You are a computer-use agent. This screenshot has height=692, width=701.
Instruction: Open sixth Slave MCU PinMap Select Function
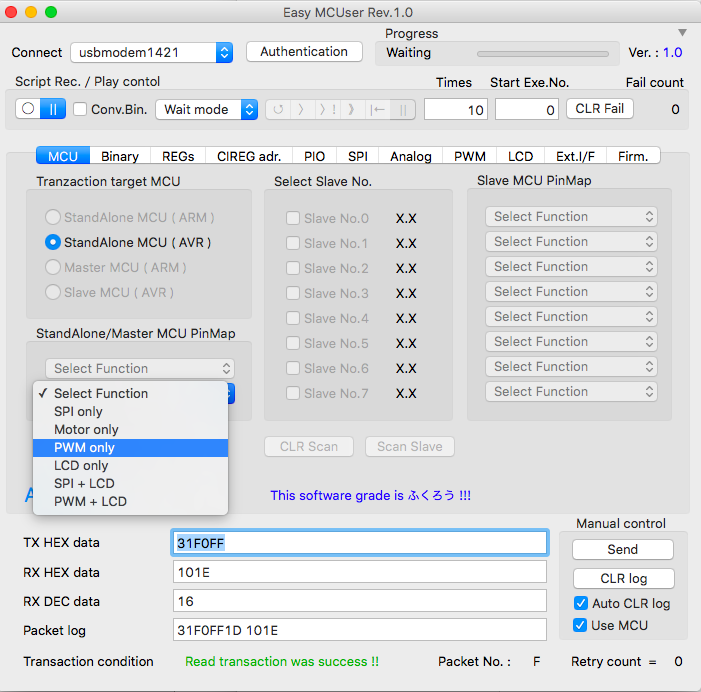pyautogui.click(x=571, y=342)
